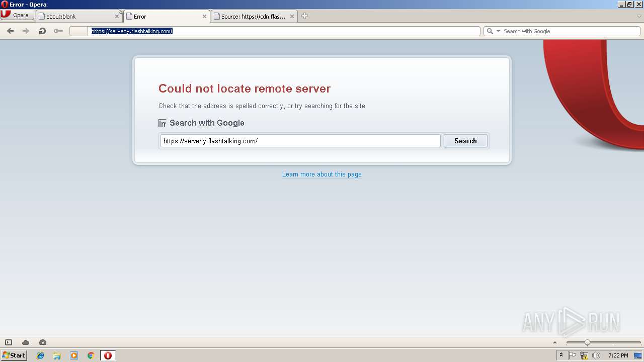Screen dimensions: 644x362
Task: Click the address bar URL field
Action: tap(284, 31)
